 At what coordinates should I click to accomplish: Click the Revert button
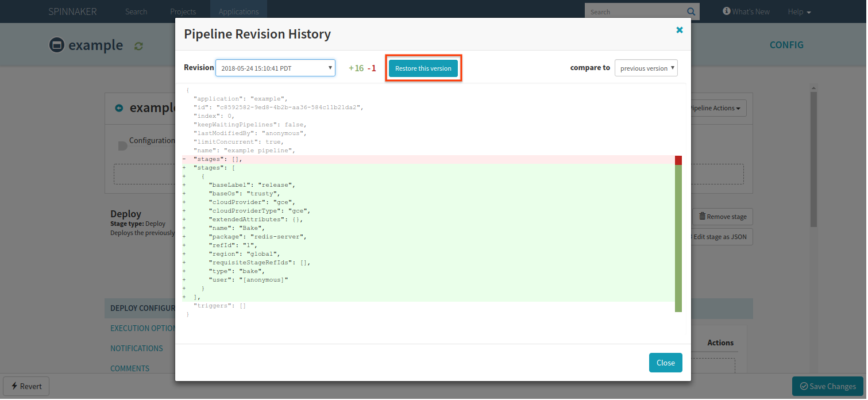pos(26,386)
